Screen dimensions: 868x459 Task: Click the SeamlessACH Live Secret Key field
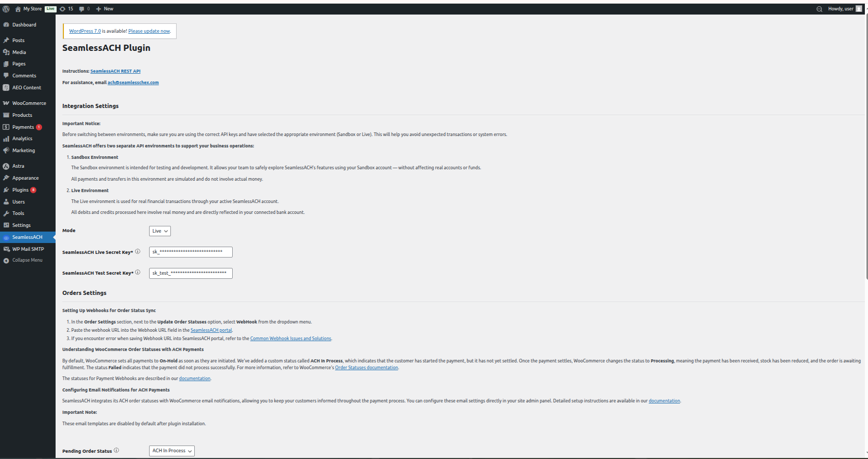click(x=191, y=252)
